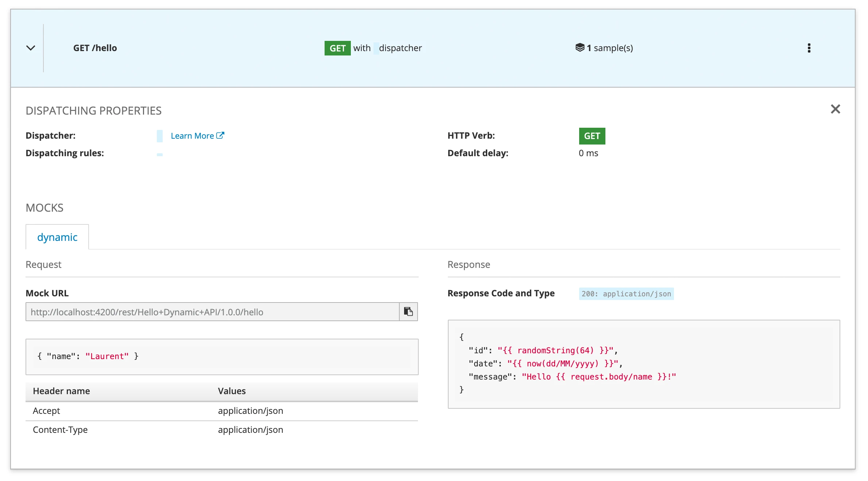The image size is (868, 481).
Task: Click the 200: application/json response badge
Action: coord(626,294)
